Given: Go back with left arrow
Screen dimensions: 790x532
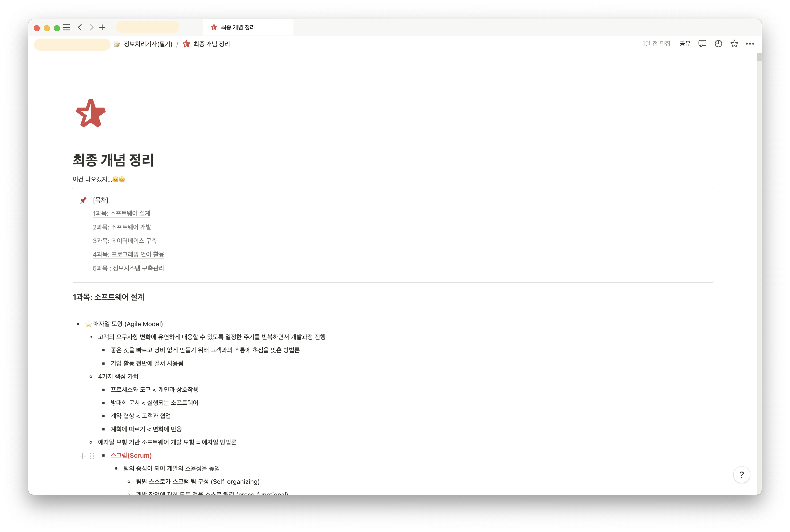Looking at the screenshot, I should click(80, 27).
